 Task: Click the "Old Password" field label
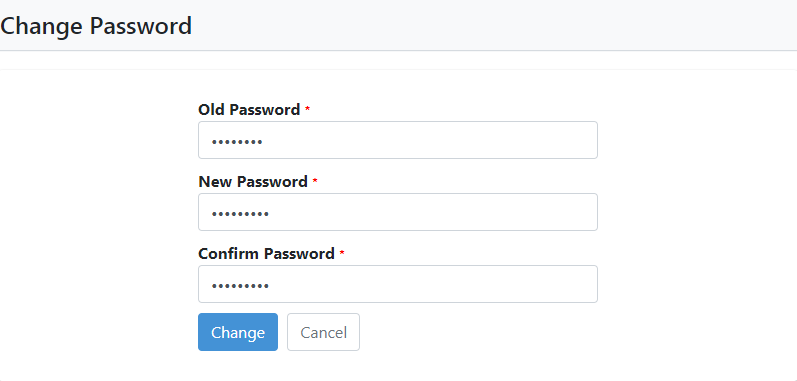click(x=249, y=110)
